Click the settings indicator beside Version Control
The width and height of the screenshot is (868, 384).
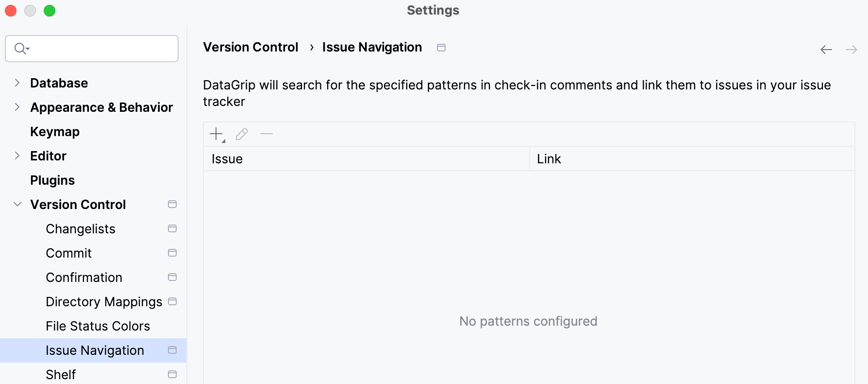[172, 204]
